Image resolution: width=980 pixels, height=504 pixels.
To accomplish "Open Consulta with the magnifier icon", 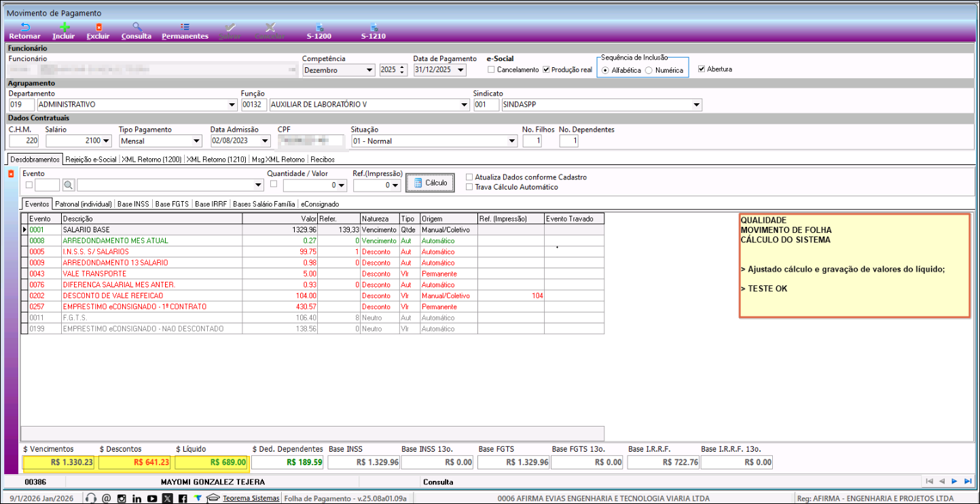I will tap(137, 27).
